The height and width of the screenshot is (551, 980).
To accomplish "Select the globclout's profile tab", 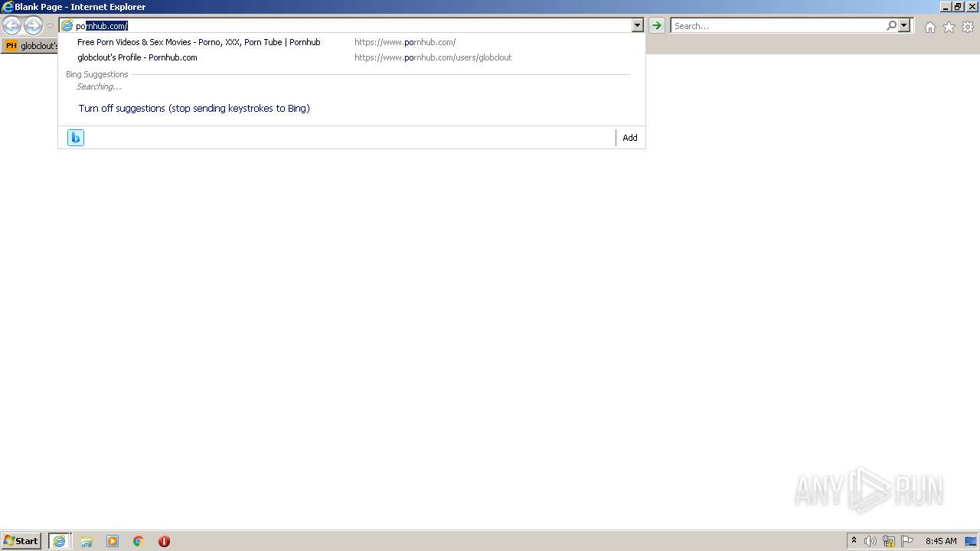I will 31,46.
